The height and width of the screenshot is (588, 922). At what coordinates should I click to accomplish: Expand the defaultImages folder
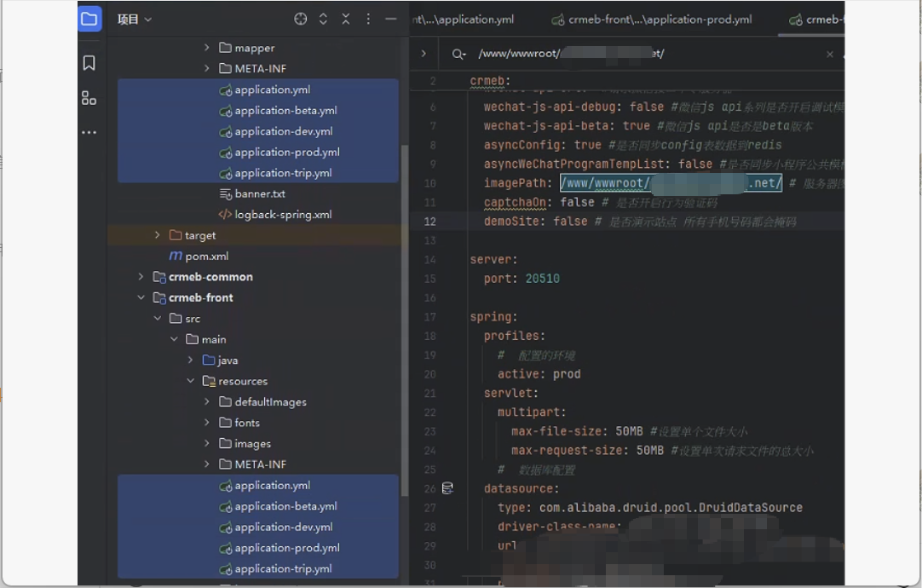click(x=207, y=401)
